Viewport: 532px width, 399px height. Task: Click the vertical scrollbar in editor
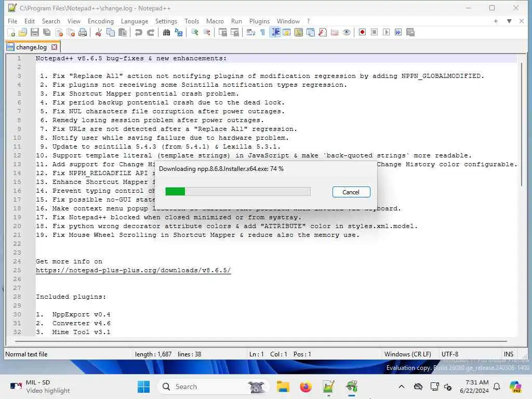point(522,125)
